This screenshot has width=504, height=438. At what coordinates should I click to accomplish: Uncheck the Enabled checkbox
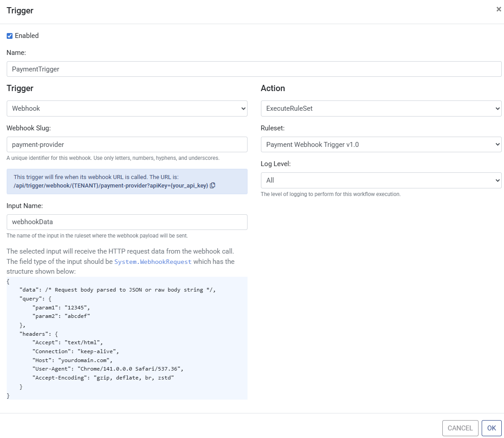coord(10,36)
